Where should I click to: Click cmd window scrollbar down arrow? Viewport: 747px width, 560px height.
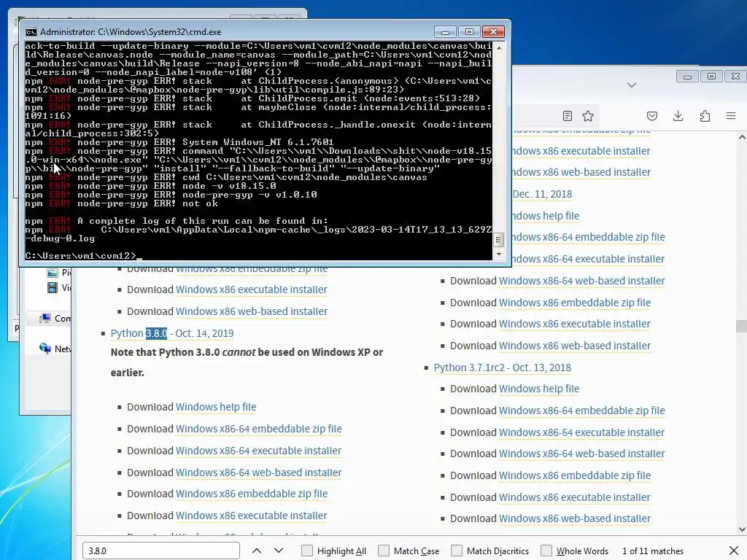point(499,254)
